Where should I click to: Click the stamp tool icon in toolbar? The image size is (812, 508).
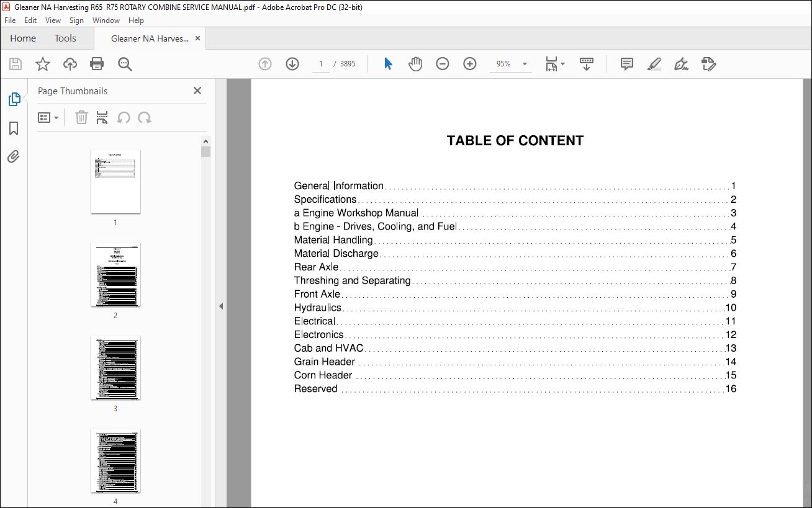(x=709, y=64)
